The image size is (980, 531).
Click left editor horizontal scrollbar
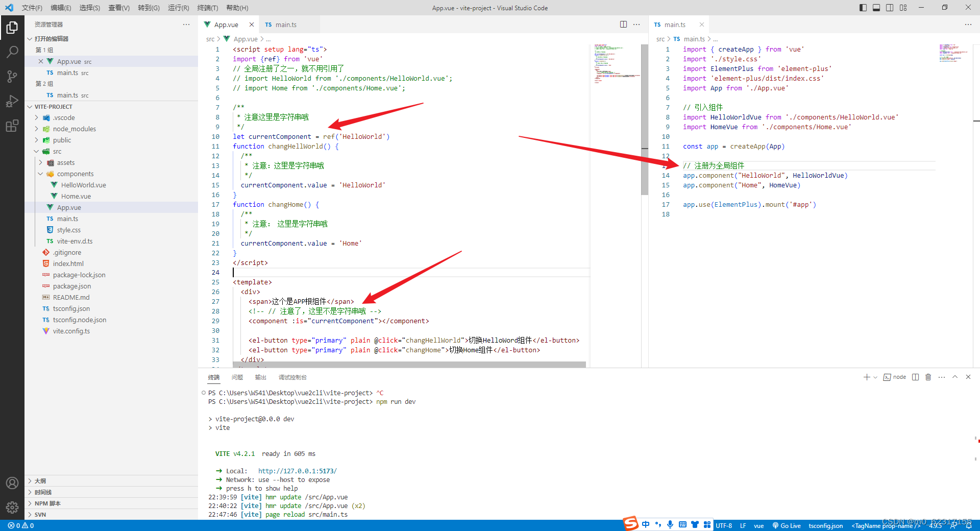[409, 365]
